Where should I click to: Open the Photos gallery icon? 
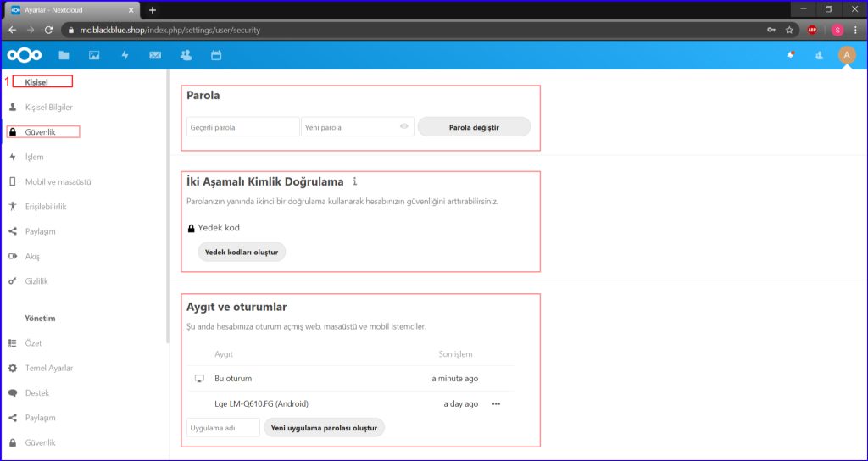pyautogui.click(x=95, y=55)
